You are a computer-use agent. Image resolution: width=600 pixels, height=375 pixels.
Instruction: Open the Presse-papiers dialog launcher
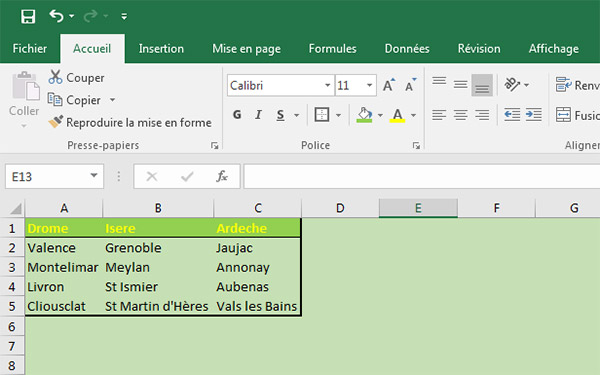click(x=214, y=145)
